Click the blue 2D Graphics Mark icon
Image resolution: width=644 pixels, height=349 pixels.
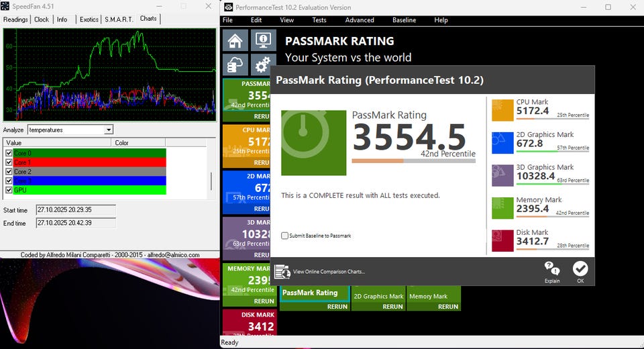(x=502, y=143)
